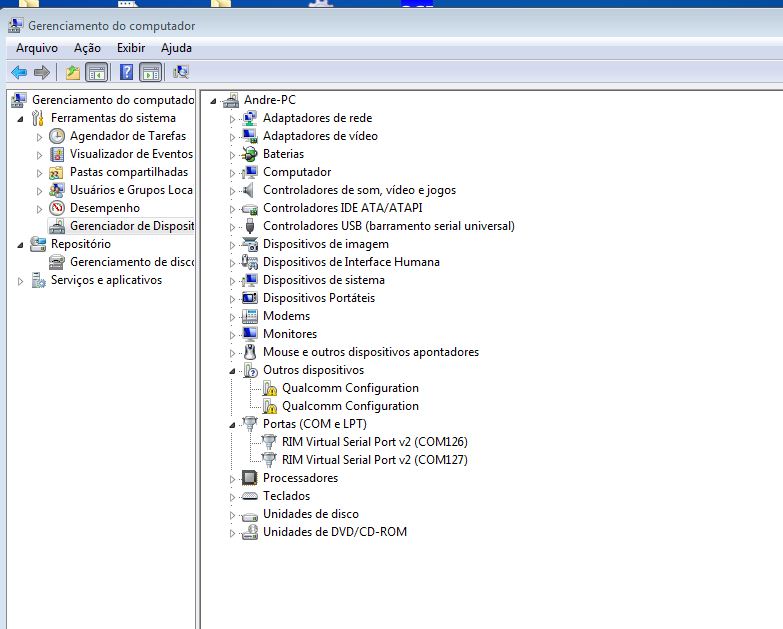The height and width of the screenshot is (629, 783).
Task: Expand the Monitores node
Action: coord(232,334)
